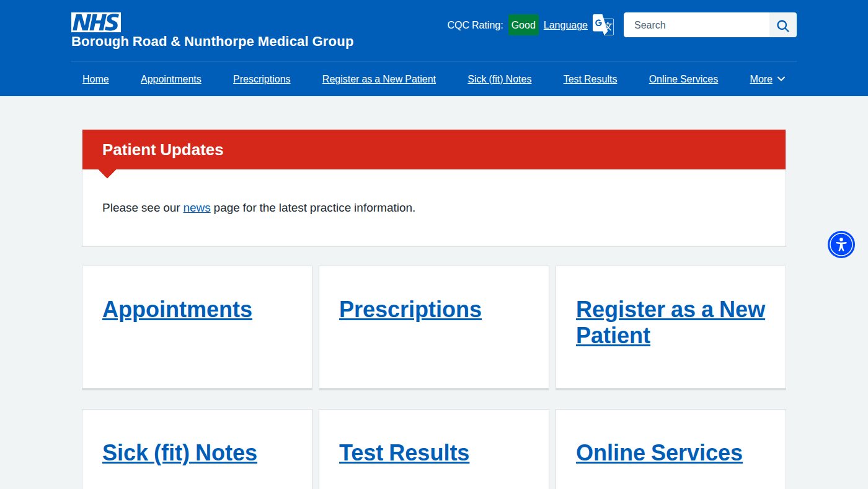Open the Google Translate language icon
Viewport: 868px width, 489px height.
pos(603,25)
